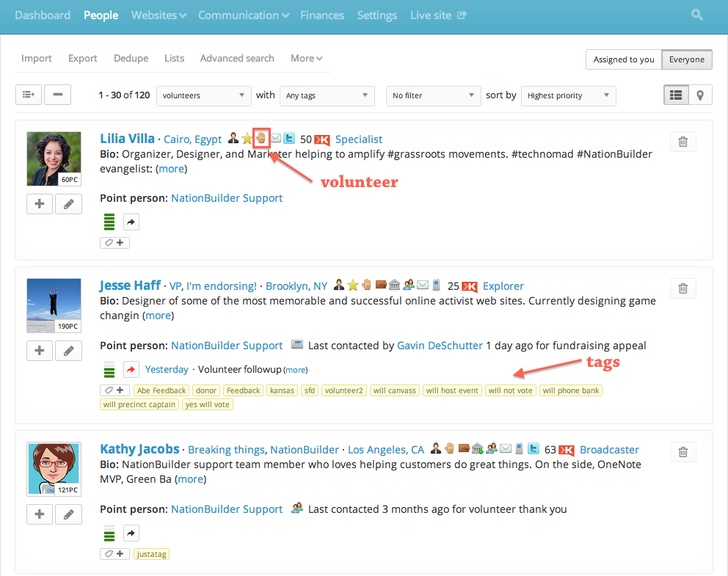Click Jesse Haff's wallet donor icon
728x576 pixels.
(x=381, y=284)
